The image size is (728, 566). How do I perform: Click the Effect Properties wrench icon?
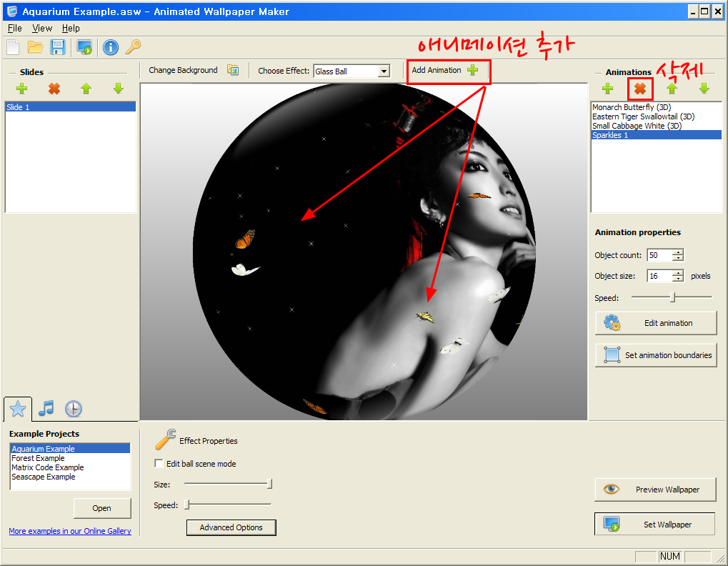point(165,440)
